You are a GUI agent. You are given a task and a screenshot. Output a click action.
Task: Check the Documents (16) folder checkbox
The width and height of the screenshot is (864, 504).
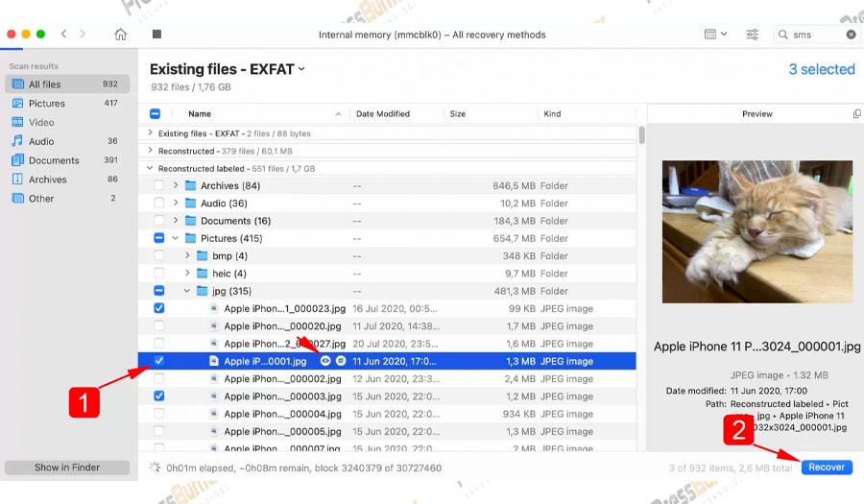[159, 221]
